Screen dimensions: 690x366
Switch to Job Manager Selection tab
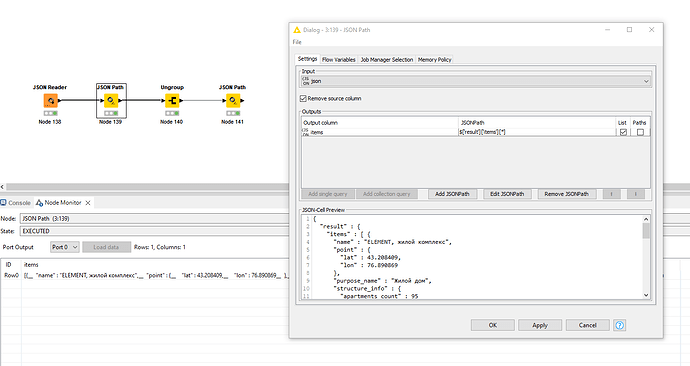click(x=387, y=59)
